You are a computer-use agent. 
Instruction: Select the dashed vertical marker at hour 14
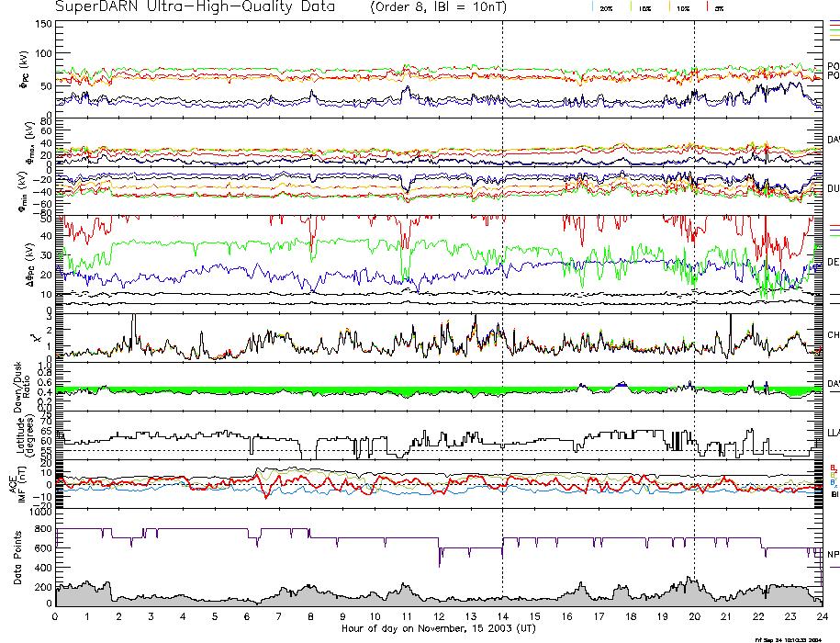503,276
